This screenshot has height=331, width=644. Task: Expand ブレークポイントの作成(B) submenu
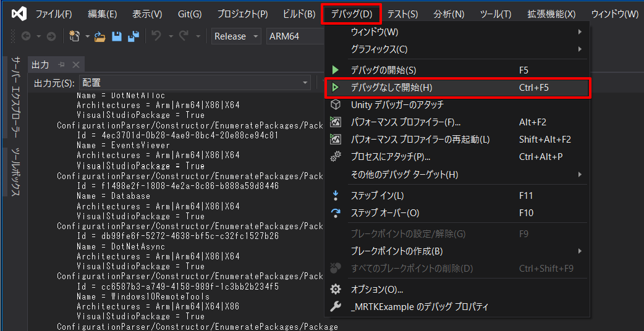tap(457, 251)
